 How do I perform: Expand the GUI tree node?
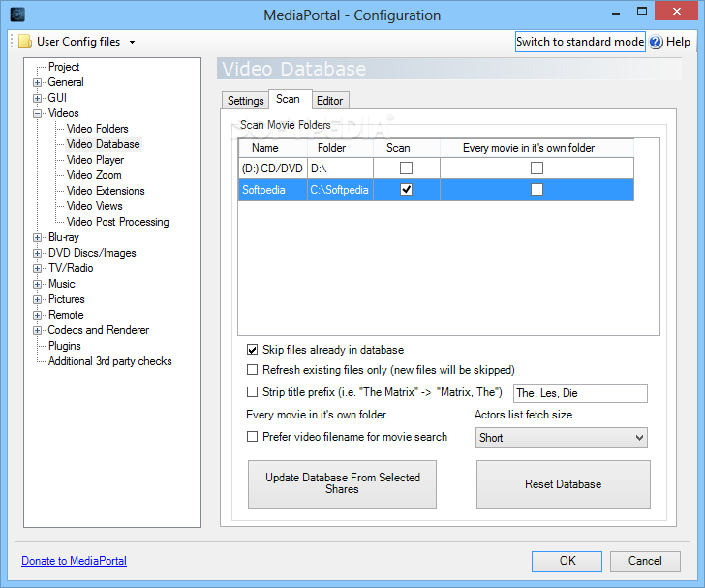[38, 98]
